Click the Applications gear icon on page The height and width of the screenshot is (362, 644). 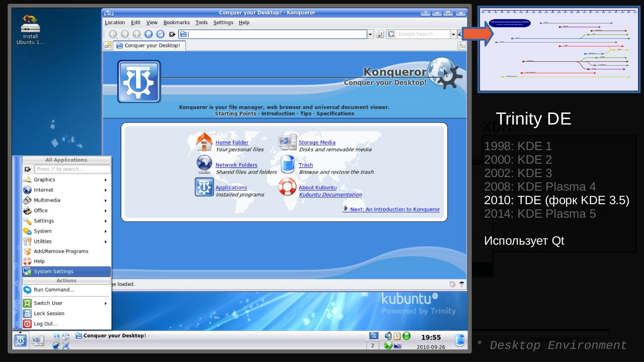(x=204, y=187)
